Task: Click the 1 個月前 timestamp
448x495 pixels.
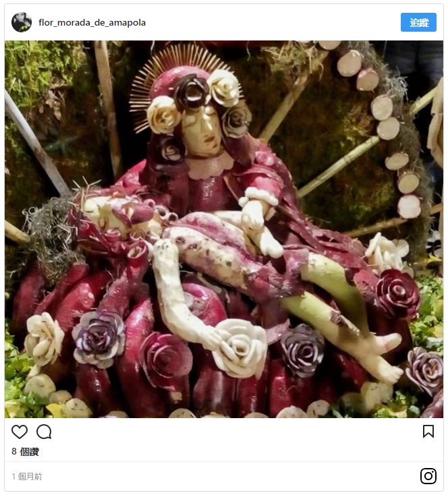Action: (x=27, y=477)
